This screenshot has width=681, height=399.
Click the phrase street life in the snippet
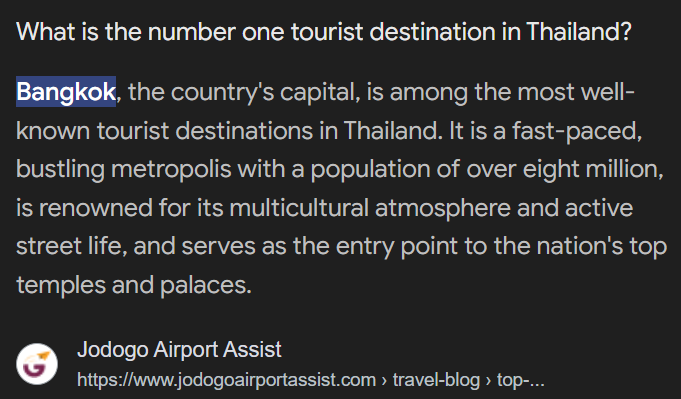pos(71,246)
